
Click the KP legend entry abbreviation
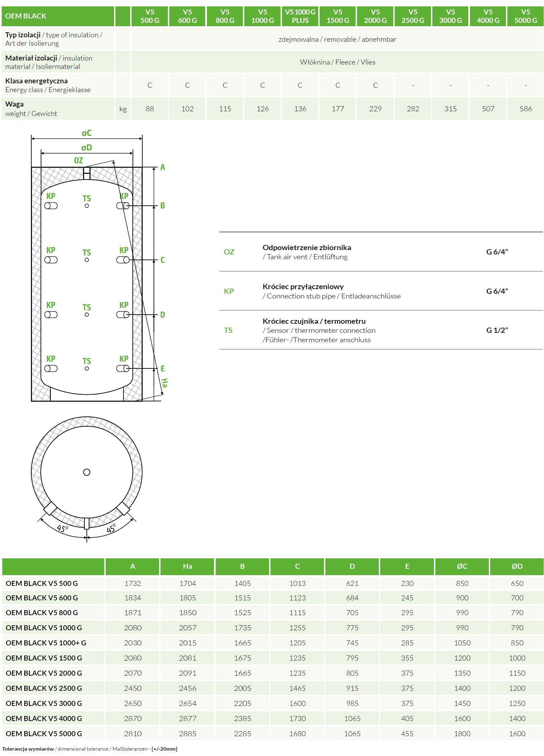[229, 291]
